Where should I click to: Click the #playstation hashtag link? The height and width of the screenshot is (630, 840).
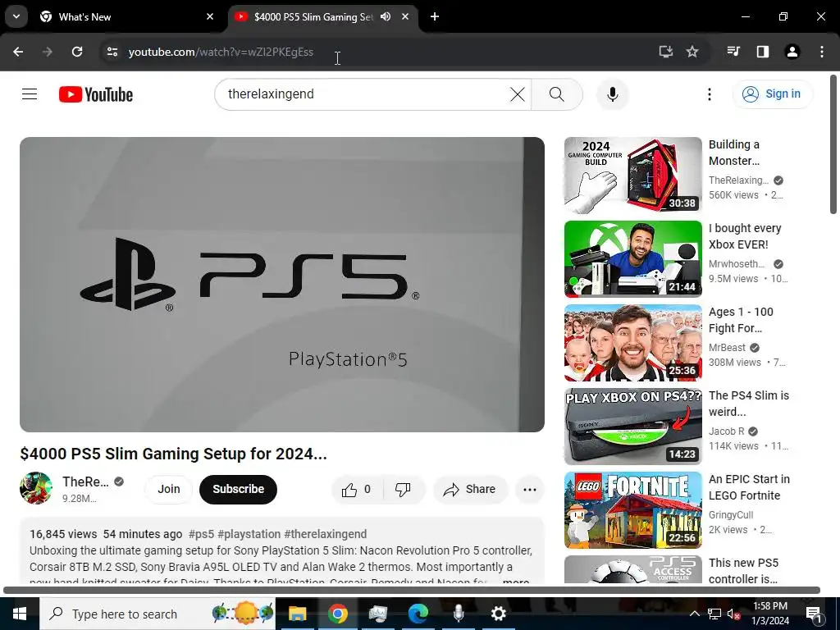click(x=249, y=534)
